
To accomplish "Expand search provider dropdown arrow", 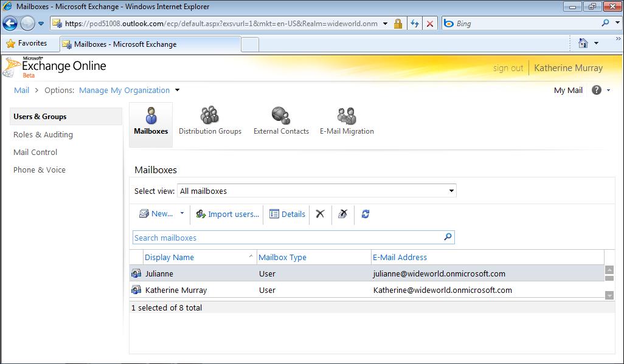I will pyautogui.click(x=618, y=23).
